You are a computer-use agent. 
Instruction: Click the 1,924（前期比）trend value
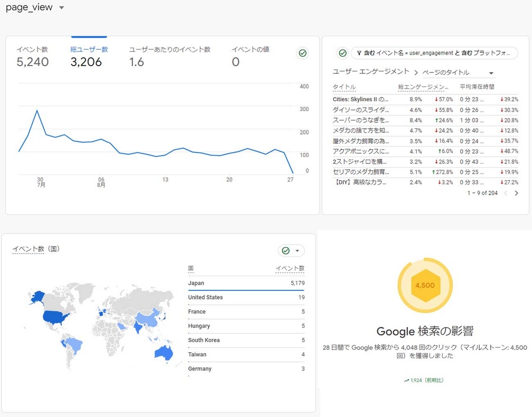427,380
